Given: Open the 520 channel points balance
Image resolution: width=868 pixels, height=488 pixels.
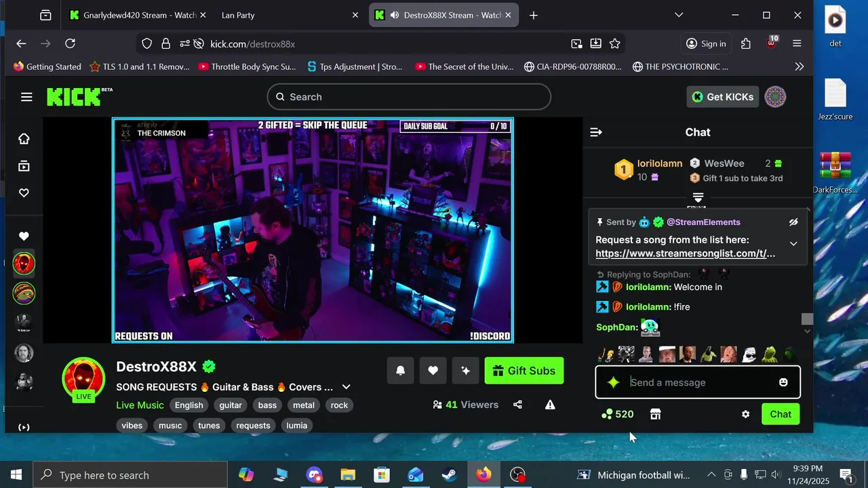Looking at the screenshot, I should [x=617, y=414].
